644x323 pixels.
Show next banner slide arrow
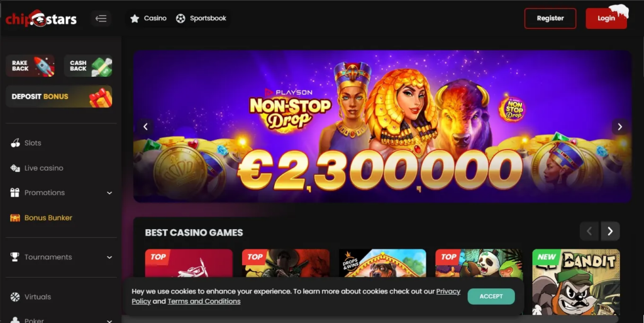[x=619, y=127]
